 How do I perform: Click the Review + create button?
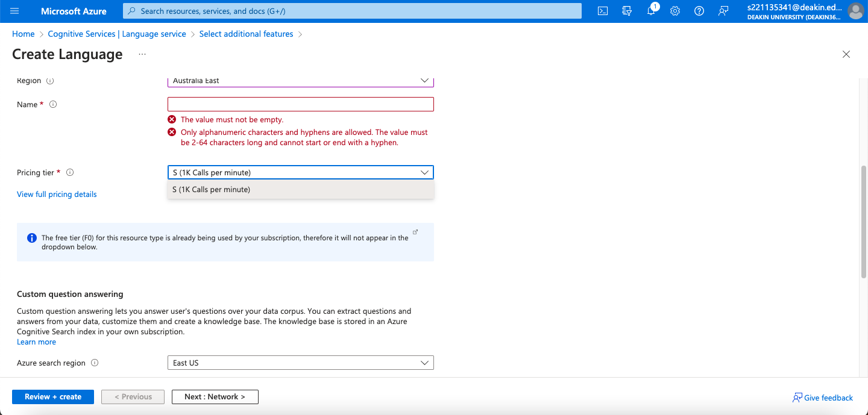click(53, 397)
